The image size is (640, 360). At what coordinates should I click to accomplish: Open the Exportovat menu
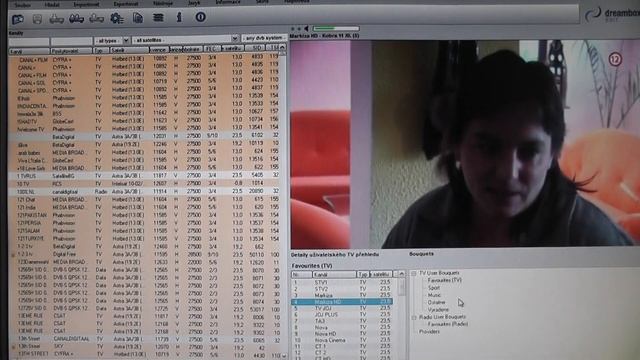pyautogui.click(x=126, y=4)
